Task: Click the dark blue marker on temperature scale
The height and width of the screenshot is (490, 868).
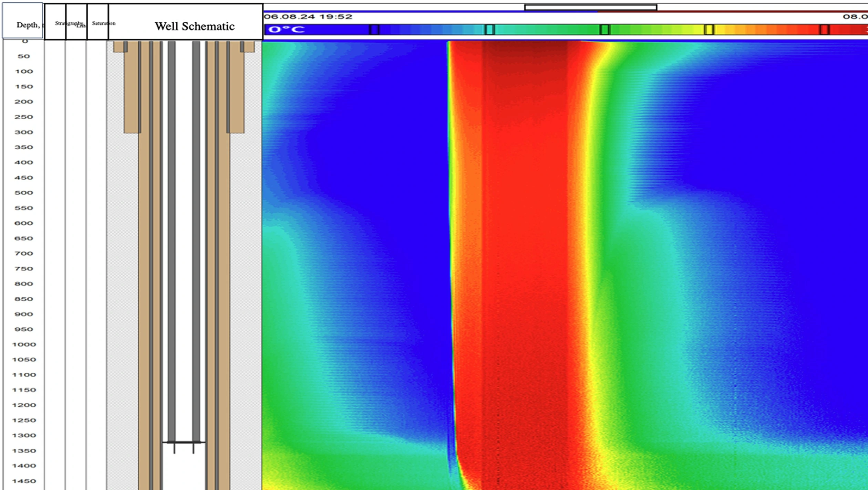Action: 374,30
